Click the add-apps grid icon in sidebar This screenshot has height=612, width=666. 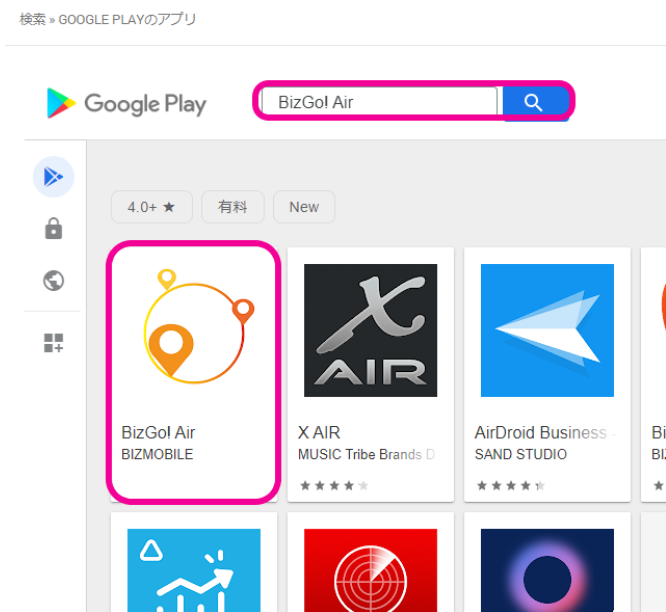[53, 344]
